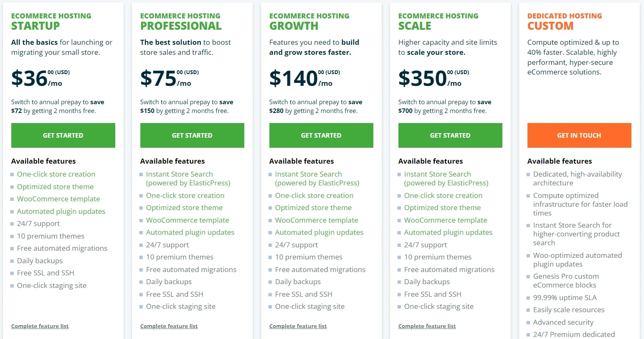Viewport: 644px width, 339px height.
Task: View the Professional plan's complete feature list
Action: coord(169,326)
